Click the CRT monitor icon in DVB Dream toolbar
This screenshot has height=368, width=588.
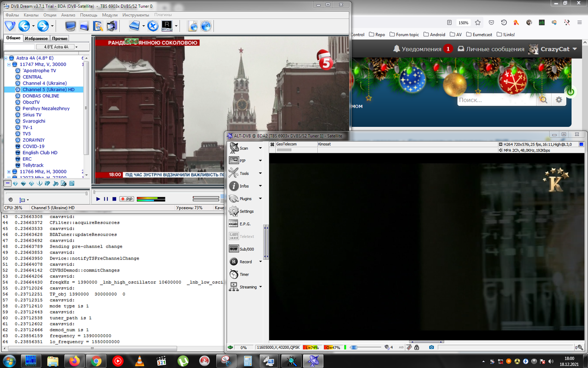pyautogui.click(x=70, y=26)
